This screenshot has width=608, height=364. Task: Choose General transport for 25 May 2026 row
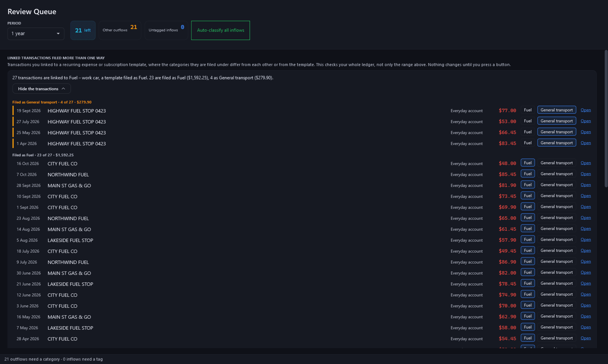point(556,132)
